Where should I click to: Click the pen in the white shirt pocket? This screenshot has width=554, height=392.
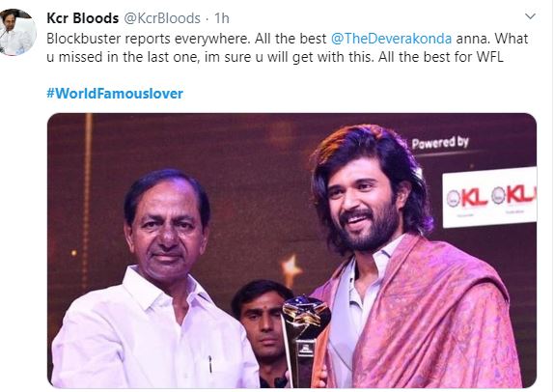(x=209, y=364)
